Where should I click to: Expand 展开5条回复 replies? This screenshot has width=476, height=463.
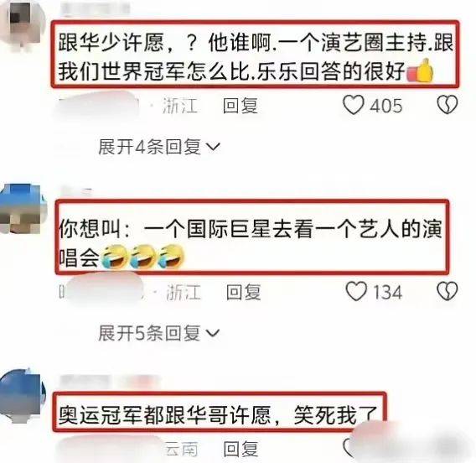point(158,333)
